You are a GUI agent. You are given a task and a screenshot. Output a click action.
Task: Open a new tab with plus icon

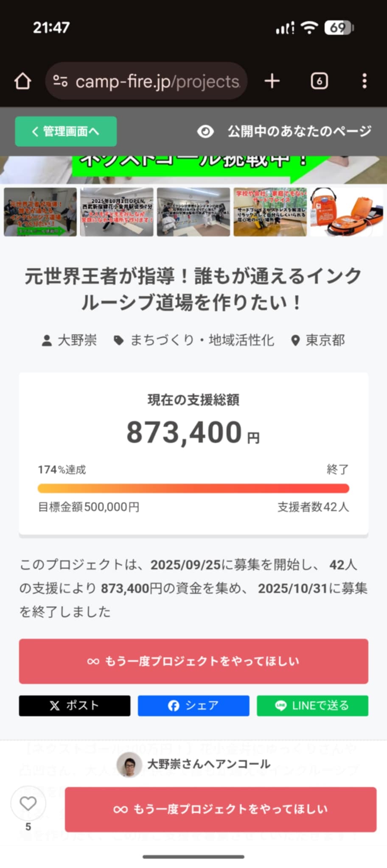(272, 81)
